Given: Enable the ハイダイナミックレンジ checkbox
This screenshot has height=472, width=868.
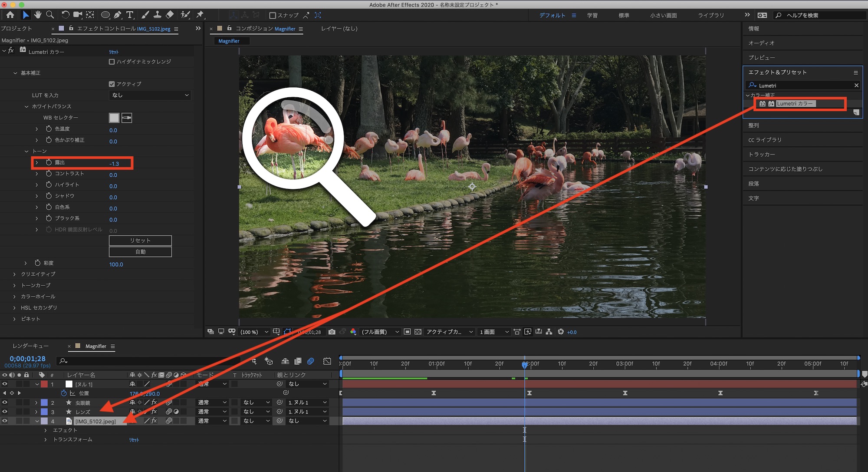Looking at the screenshot, I should 112,62.
